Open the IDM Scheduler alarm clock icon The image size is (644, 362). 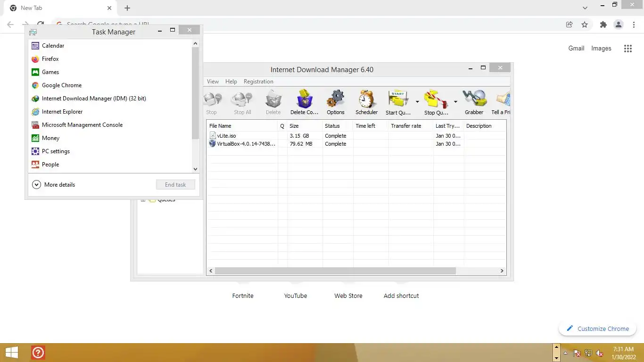(366, 103)
